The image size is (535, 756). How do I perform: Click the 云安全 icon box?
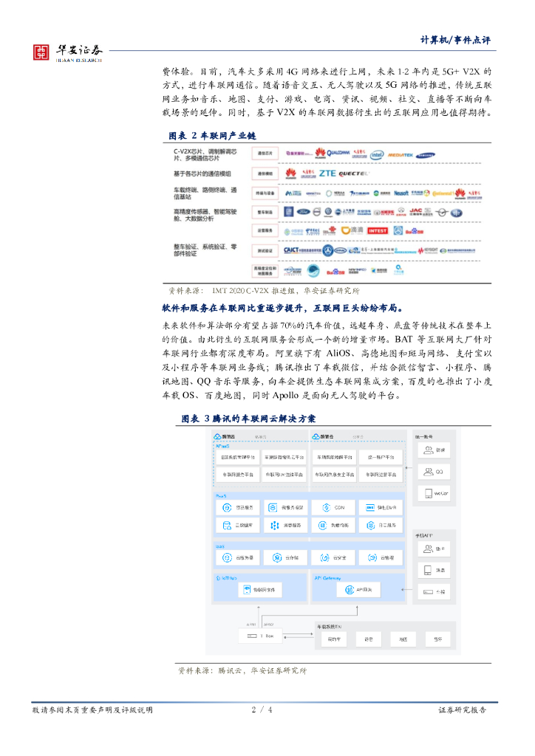334,557
